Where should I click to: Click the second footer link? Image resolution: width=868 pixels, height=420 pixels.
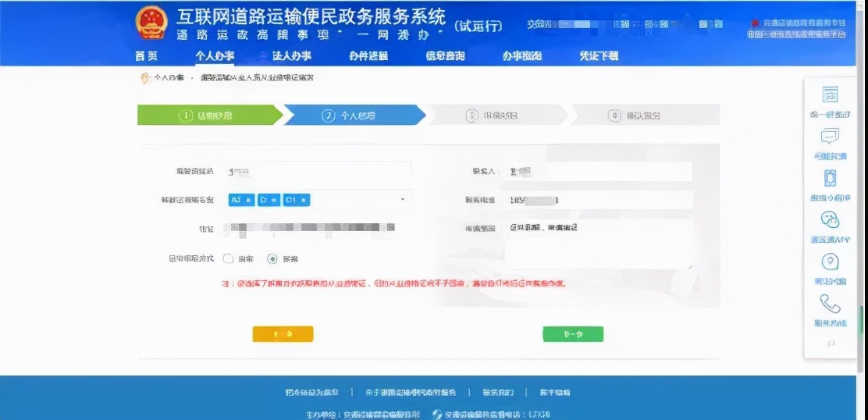click(411, 393)
